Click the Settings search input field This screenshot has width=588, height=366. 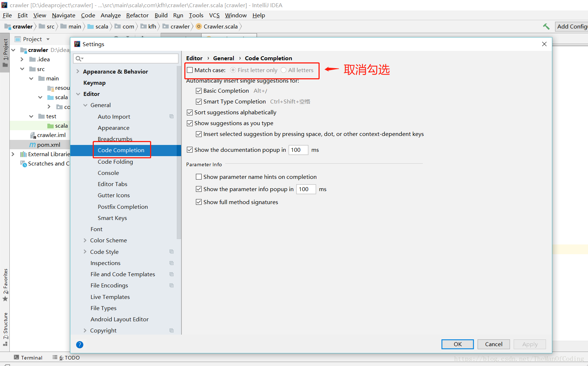pos(126,58)
